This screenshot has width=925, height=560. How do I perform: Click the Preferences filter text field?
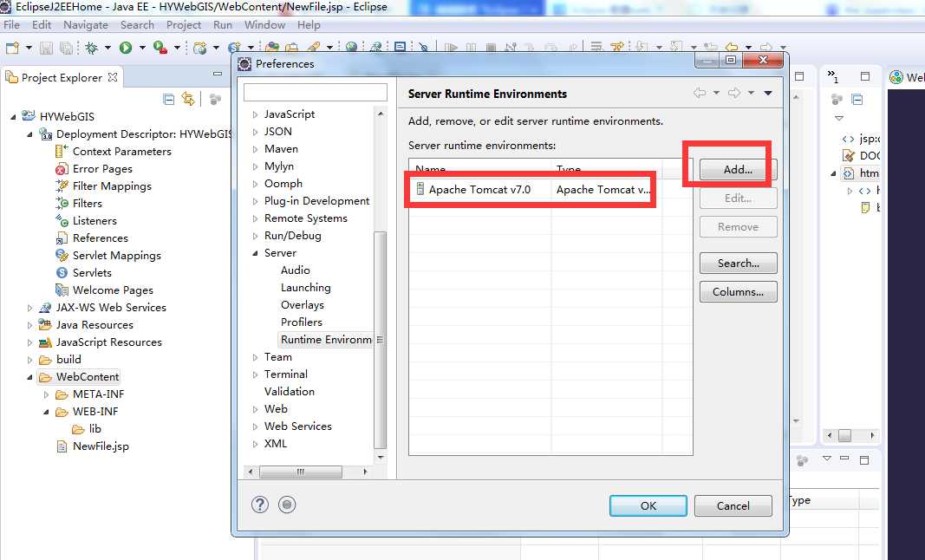[x=316, y=92]
